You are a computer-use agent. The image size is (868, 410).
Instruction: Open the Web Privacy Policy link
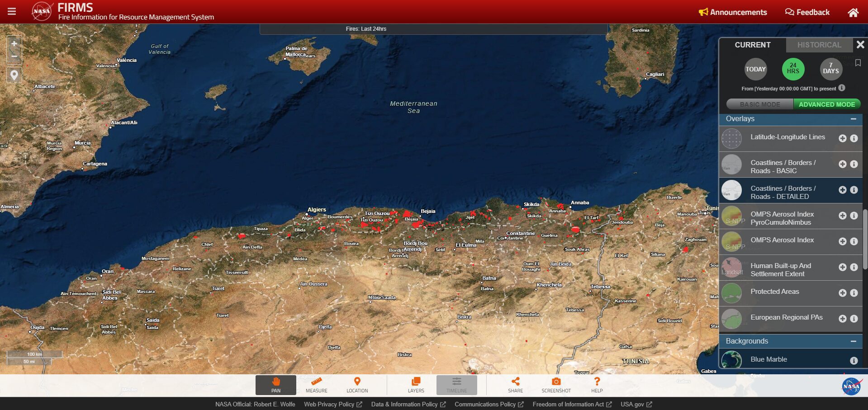tap(332, 404)
